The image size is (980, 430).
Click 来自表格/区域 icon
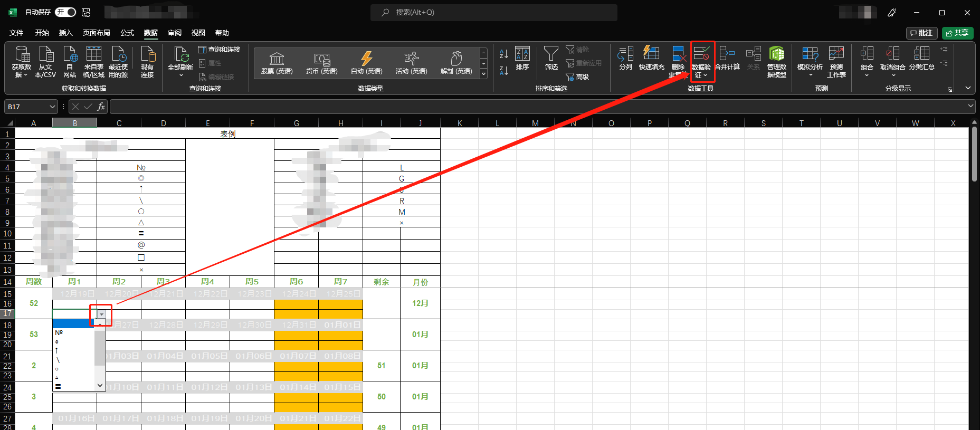point(93,62)
